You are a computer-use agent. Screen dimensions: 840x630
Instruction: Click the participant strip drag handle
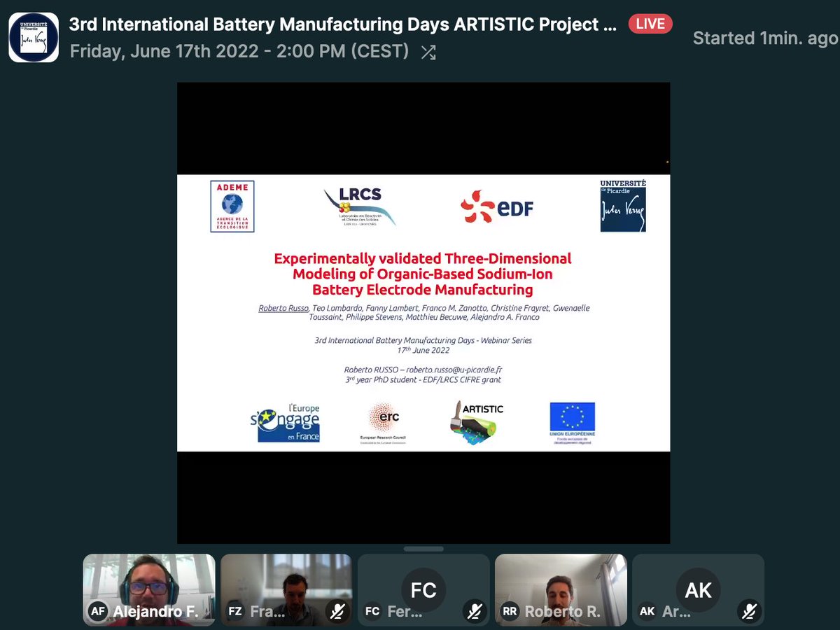pos(423,549)
